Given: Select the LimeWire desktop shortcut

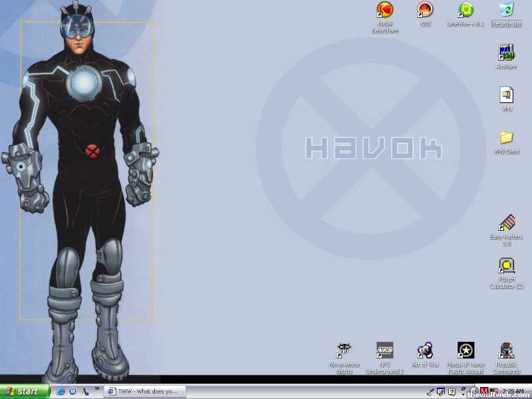Looking at the screenshot, I should click(x=465, y=10).
